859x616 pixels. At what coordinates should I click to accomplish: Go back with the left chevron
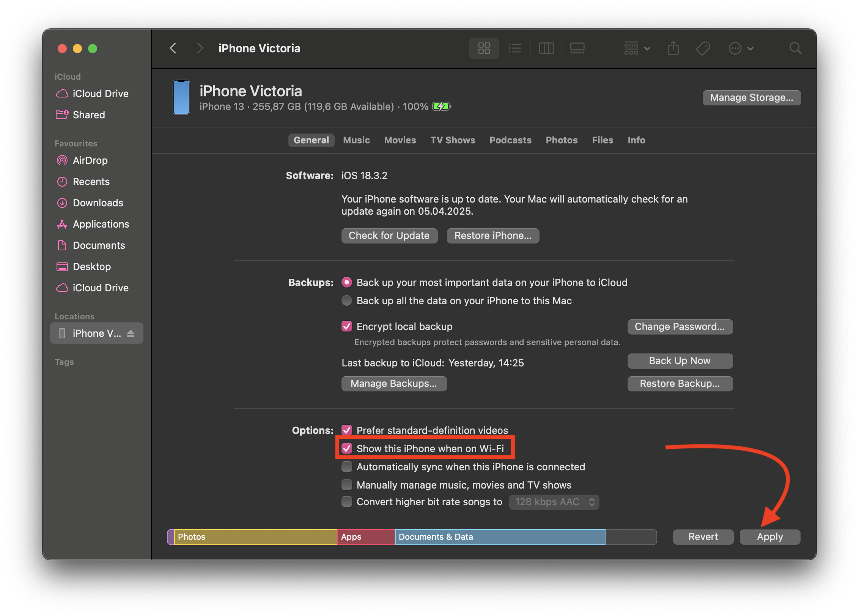(173, 48)
